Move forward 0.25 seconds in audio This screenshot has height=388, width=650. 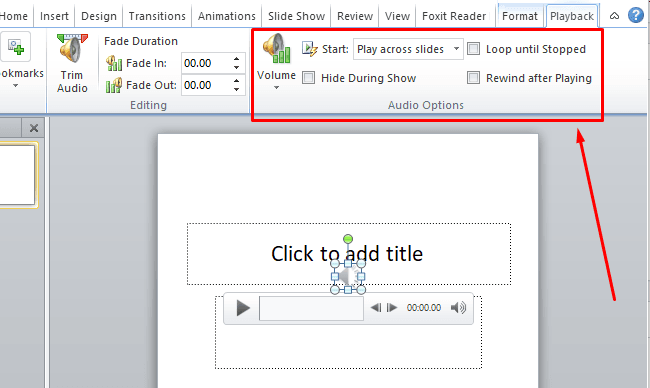click(x=392, y=308)
